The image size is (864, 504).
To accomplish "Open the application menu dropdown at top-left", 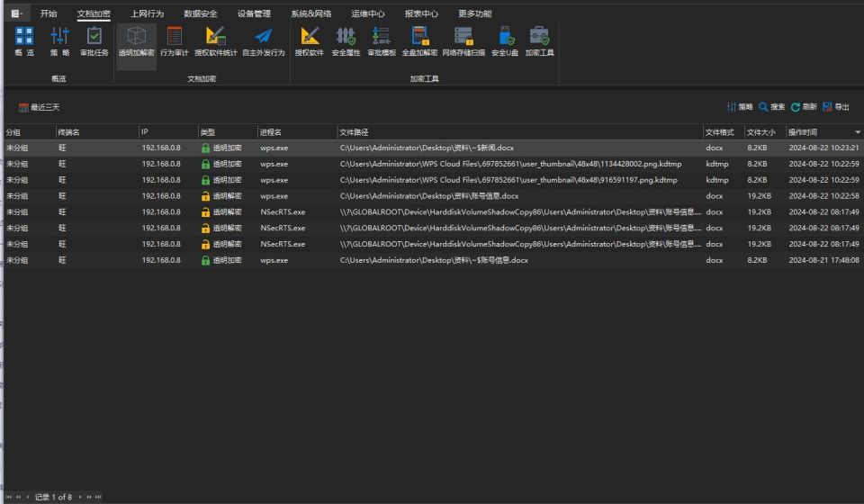I will pos(16,13).
